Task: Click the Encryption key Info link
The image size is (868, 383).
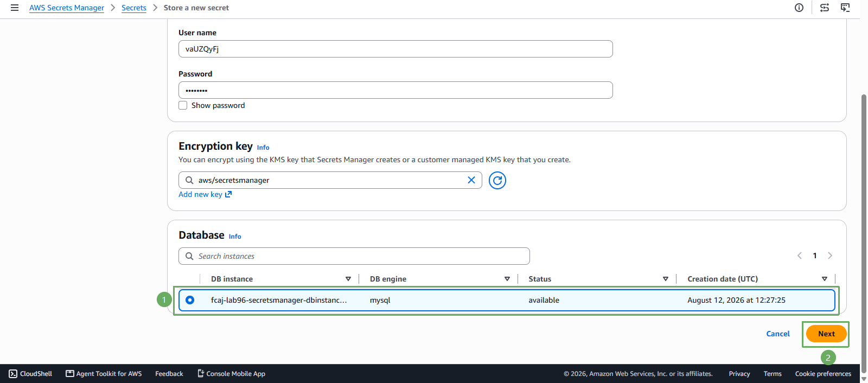Action: 263,148
